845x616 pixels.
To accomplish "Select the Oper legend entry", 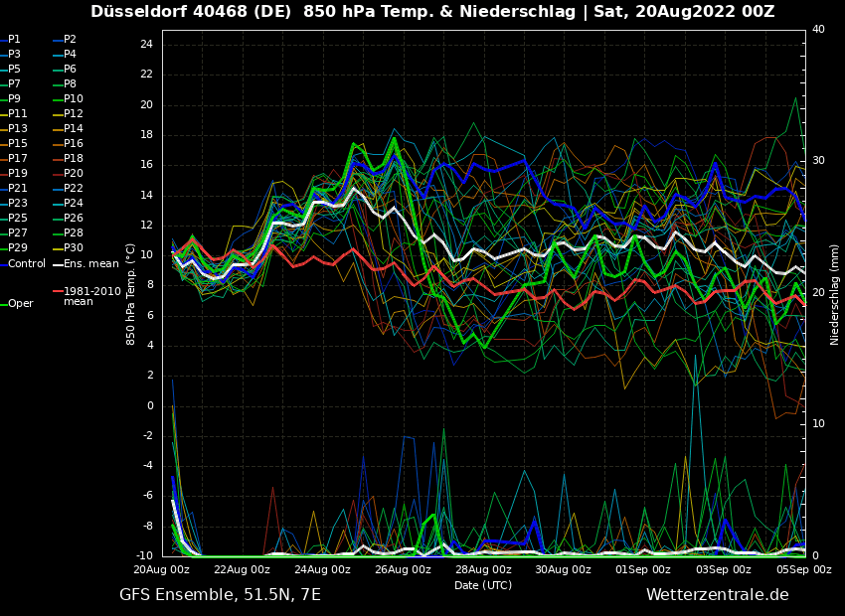I will [x=20, y=304].
